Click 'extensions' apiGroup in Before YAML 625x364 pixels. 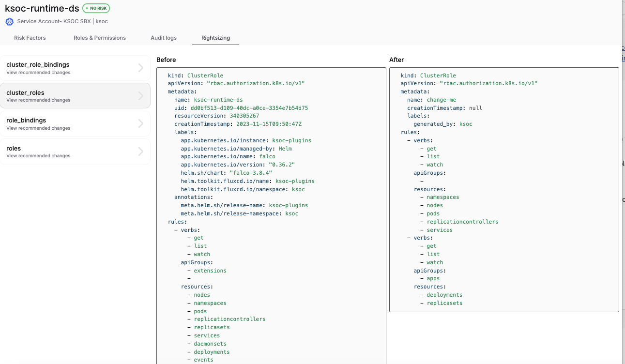(x=210, y=271)
